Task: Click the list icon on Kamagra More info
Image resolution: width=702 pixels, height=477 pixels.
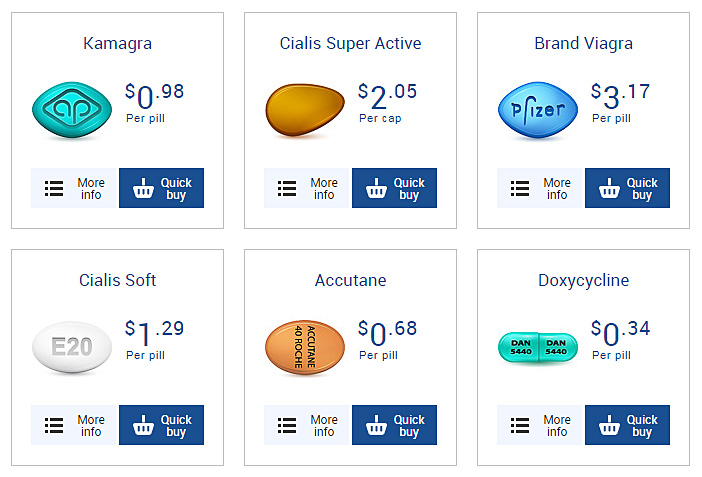Action: pos(54,189)
